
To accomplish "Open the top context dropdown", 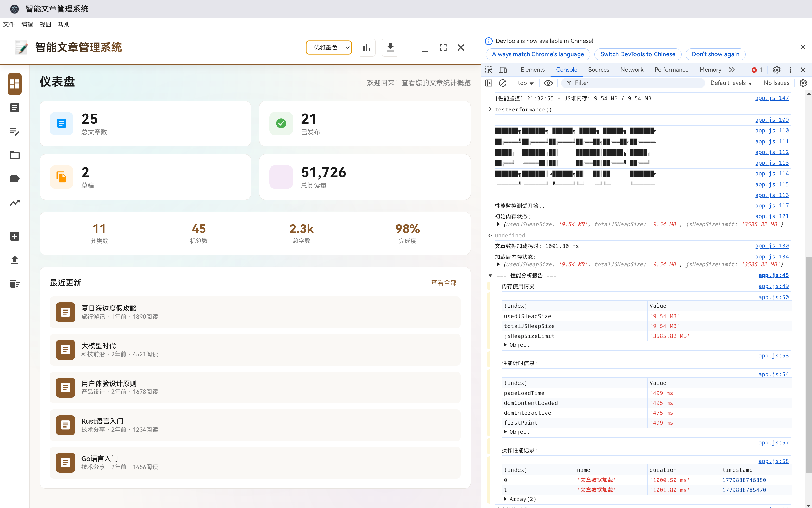I will pyautogui.click(x=525, y=83).
